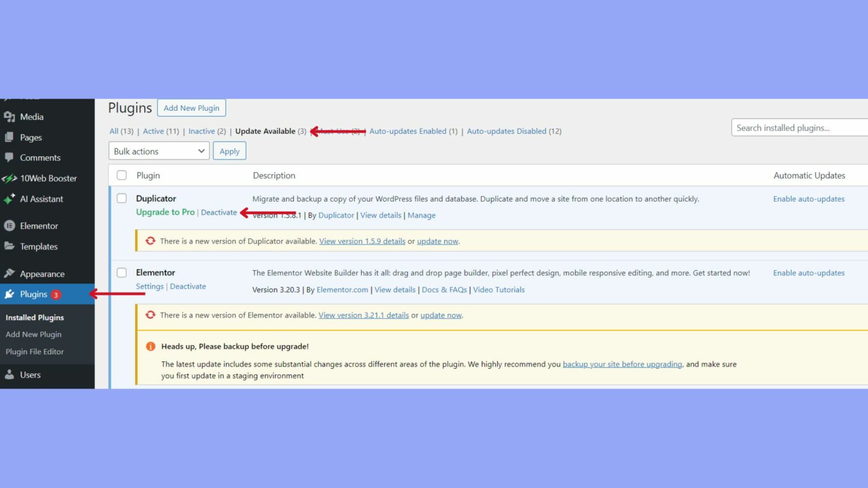
Task: Select all plugins via header checkbox
Action: [121, 175]
